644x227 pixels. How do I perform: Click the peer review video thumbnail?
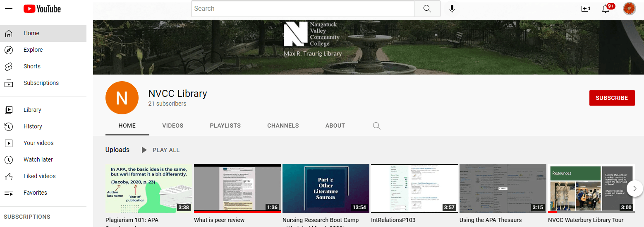237,188
